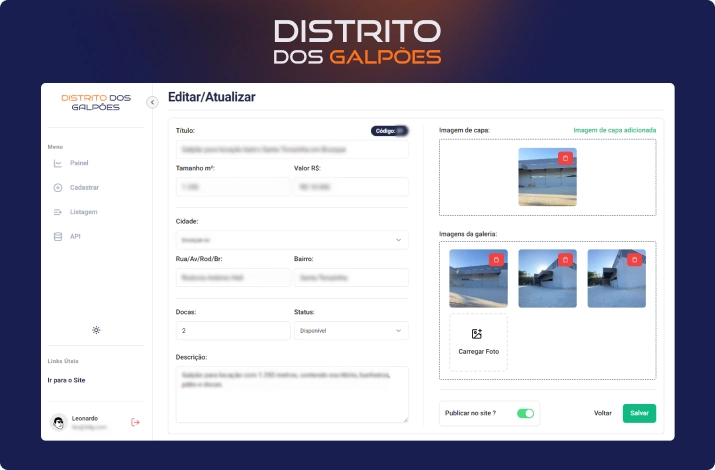
Task: Go to API menu item
Action: [75, 236]
